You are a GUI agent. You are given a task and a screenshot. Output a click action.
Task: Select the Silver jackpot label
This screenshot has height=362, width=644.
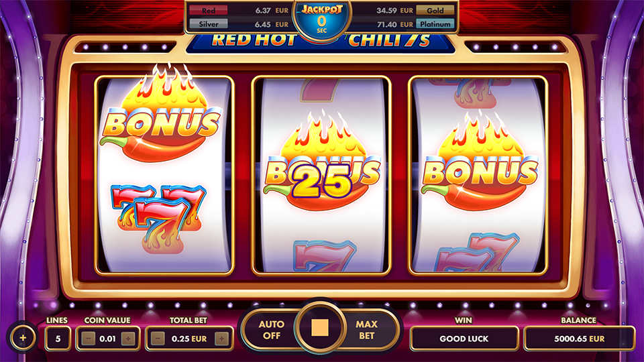click(x=209, y=24)
